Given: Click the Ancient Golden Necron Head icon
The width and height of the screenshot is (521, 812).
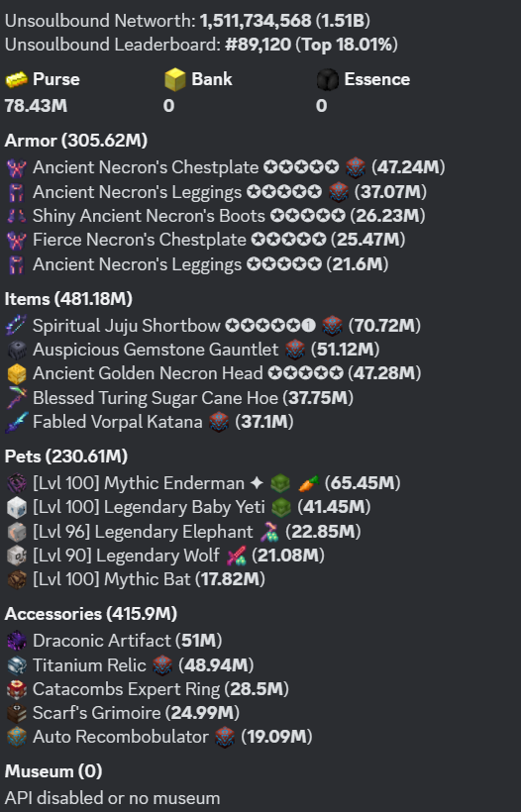Looking at the screenshot, I should (x=17, y=374).
